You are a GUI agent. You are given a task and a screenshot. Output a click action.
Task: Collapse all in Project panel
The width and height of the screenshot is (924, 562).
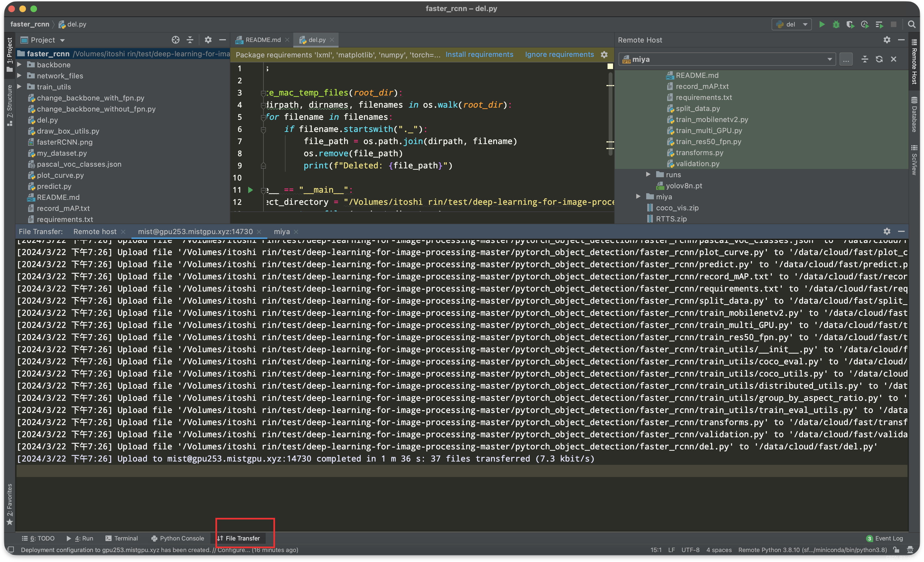point(190,40)
